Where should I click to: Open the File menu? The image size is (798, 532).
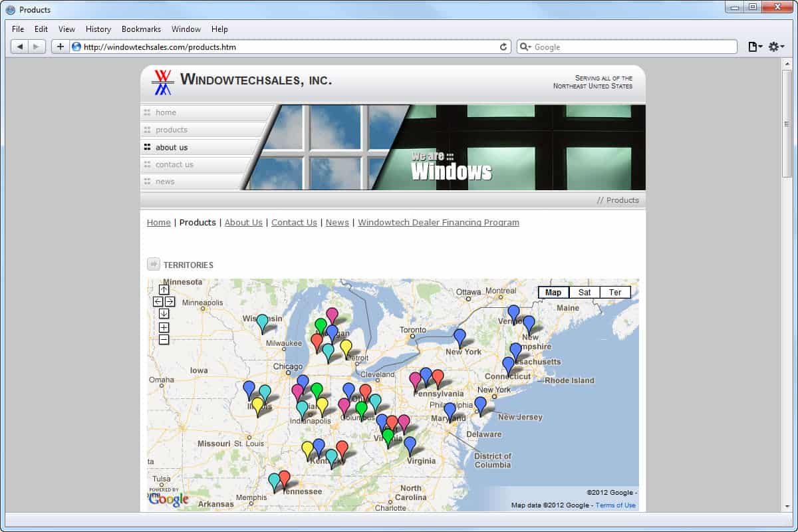18,29
